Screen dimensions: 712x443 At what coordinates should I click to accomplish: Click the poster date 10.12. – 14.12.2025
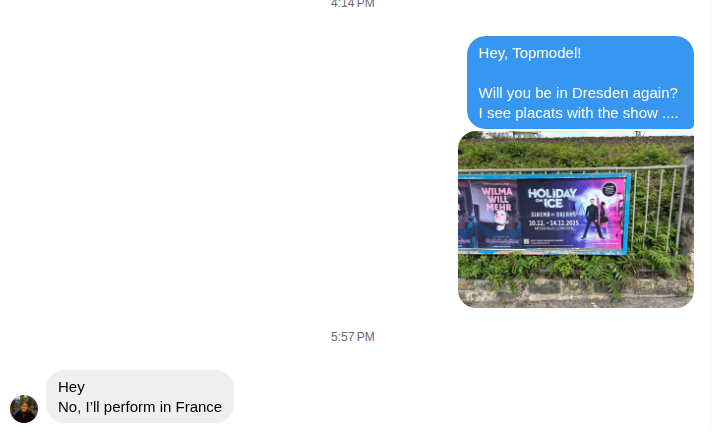[554, 223]
